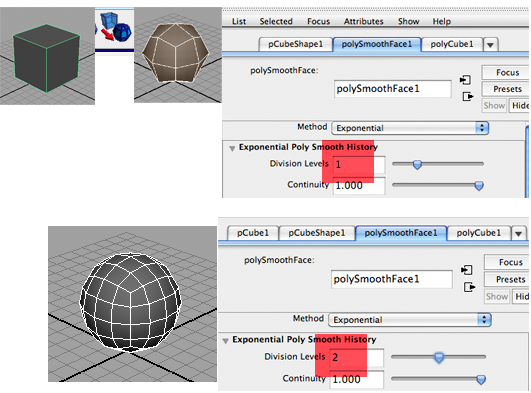
Task: Select polySmoothFace1 tab in upper panel
Action: (x=377, y=44)
